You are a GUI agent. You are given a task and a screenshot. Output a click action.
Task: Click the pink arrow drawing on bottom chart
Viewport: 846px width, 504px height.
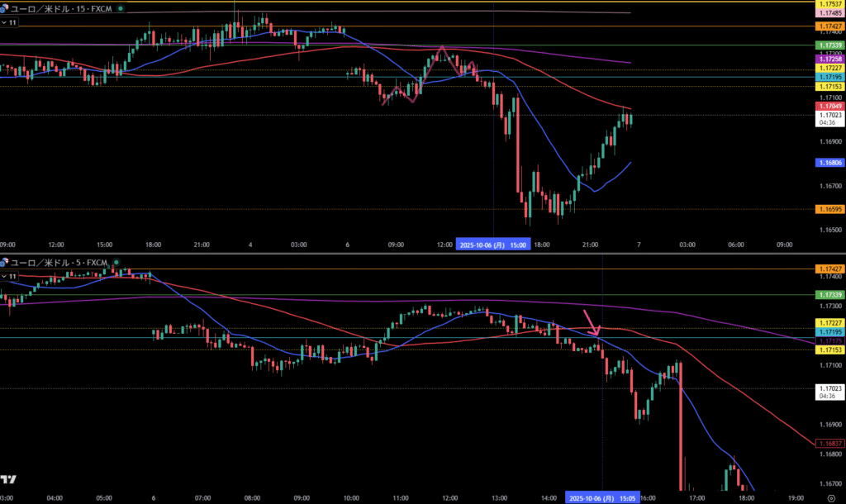point(592,322)
